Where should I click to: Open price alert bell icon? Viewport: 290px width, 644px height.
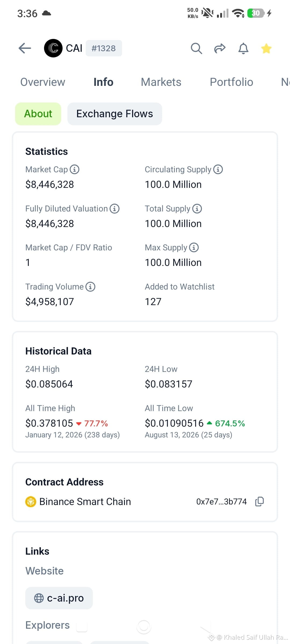click(x=243, y=48)
